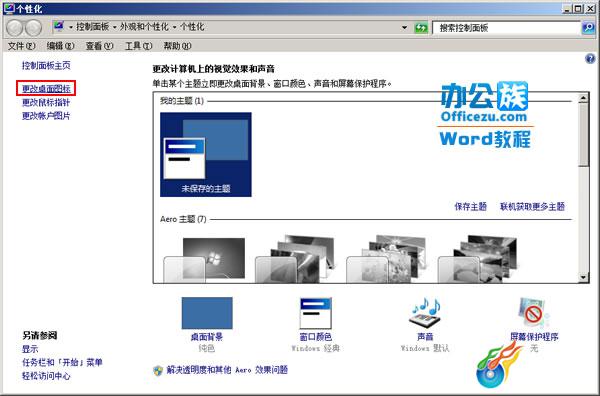This screenshot has height=396, width=600.
Task: Open the Desktop Background (桌面背景) icon
Action: pyautogui.click(x=207, y=313)
